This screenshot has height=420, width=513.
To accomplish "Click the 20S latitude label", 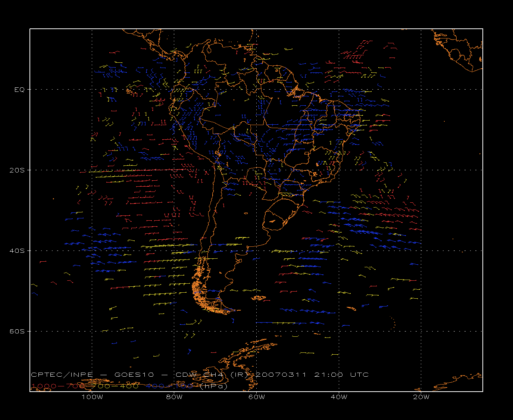I will pyautogui.click(x=17, y=170).
